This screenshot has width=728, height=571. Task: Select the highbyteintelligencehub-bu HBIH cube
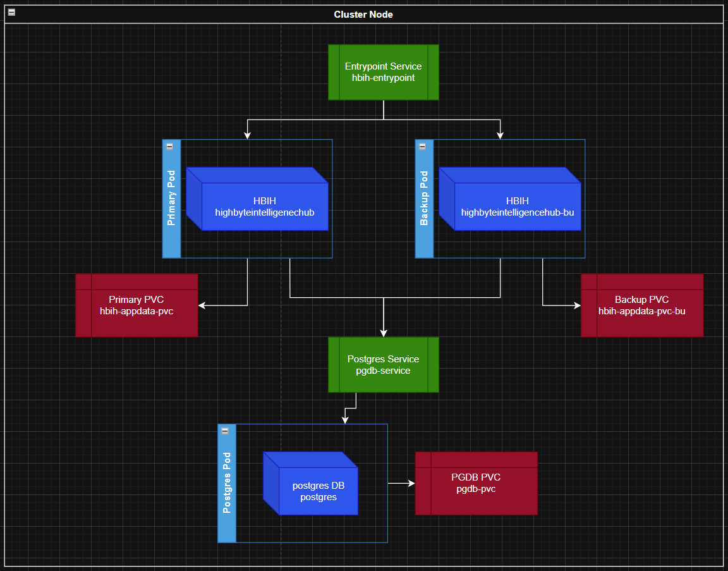click(x=517, y=207)
